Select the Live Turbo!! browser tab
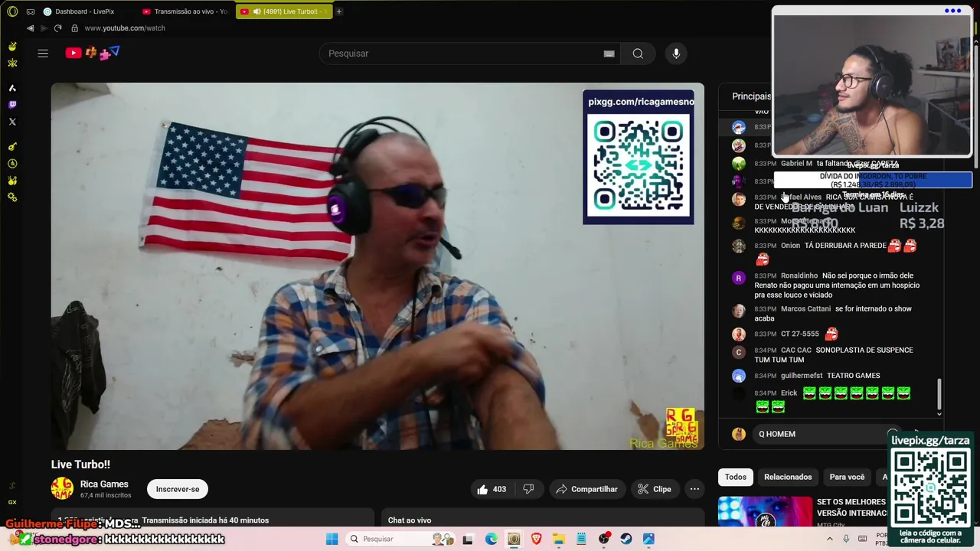Viewport: 980px width, 551px height. point(285,11)
